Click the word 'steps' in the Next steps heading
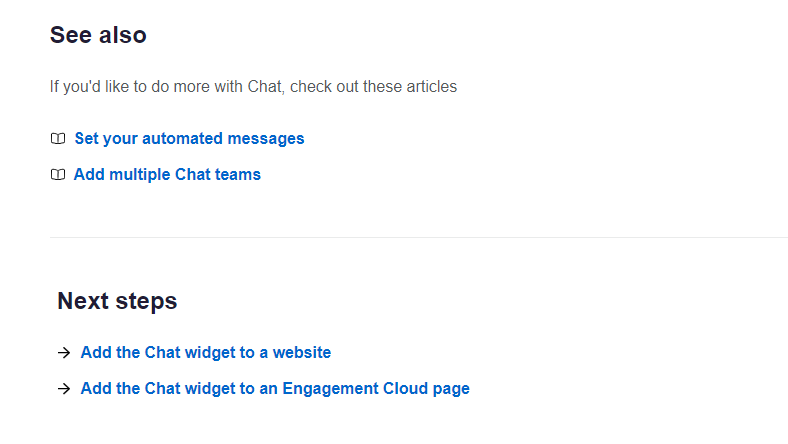This screenshot has width=788, height=444. 146,301
